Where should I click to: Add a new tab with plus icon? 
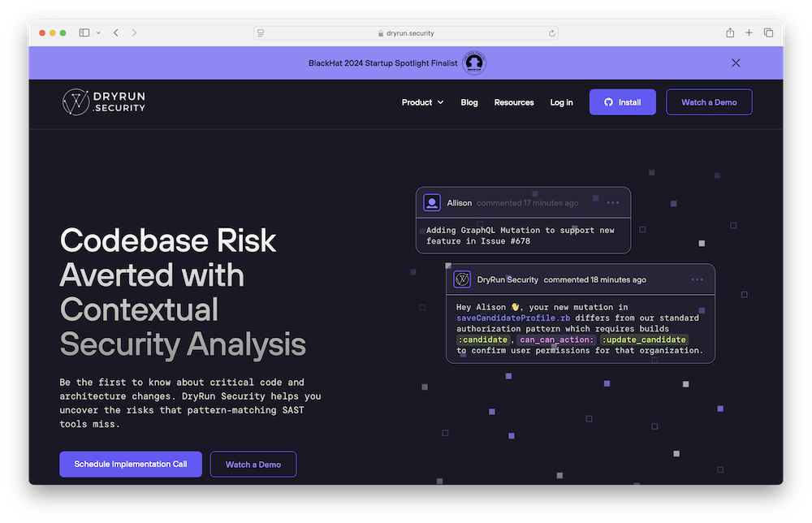click(x=749, y=32)
